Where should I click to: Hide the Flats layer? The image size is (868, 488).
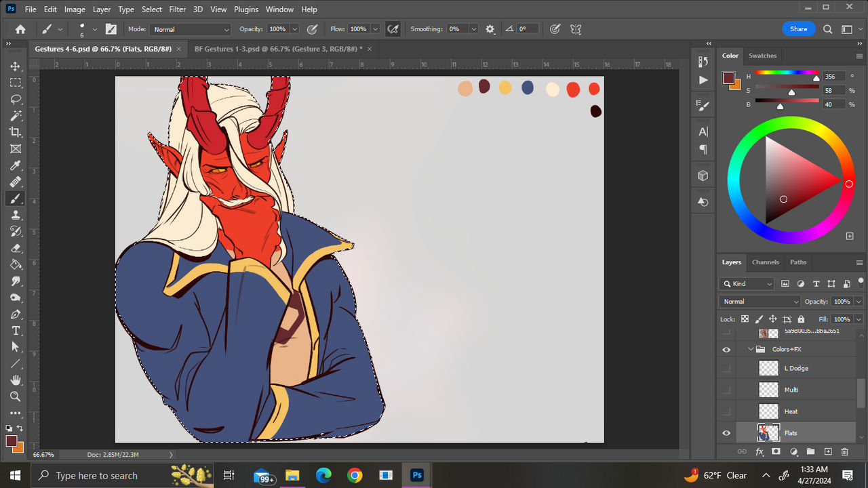pos(726,432)
